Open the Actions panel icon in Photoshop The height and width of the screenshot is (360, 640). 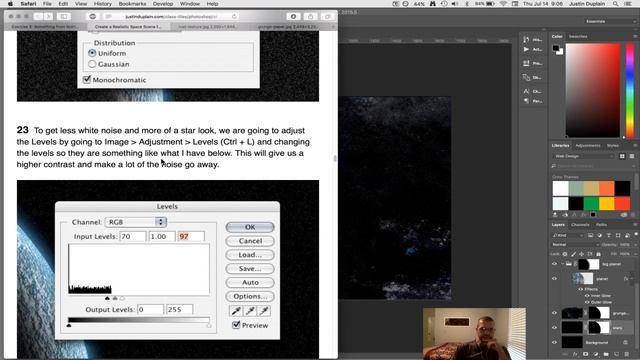(526, 49)
